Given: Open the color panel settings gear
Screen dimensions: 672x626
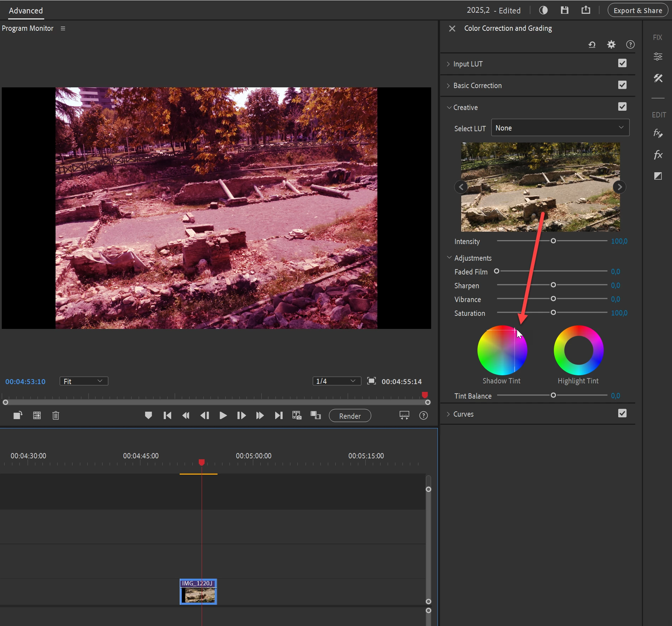Looking at the screenshot, I should (611, 45).
